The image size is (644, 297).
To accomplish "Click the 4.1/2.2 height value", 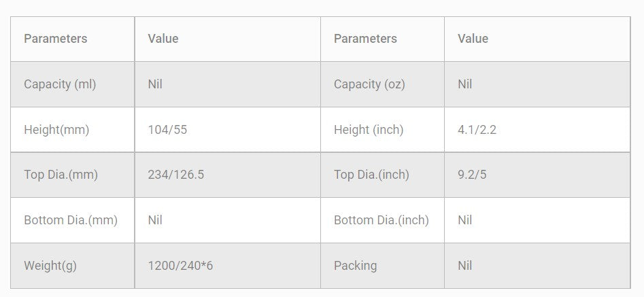I will 477,130.
